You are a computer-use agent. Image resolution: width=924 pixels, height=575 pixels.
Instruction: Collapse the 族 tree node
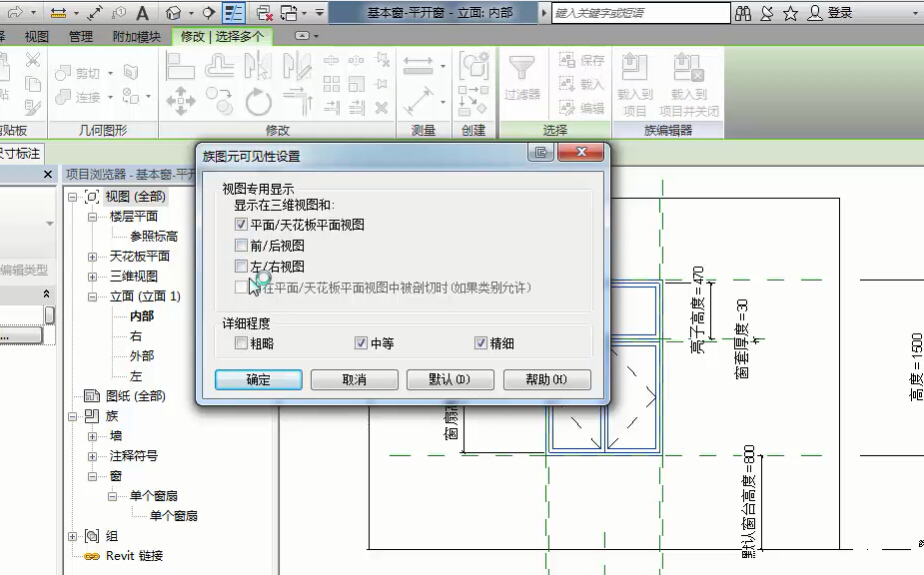73,416
